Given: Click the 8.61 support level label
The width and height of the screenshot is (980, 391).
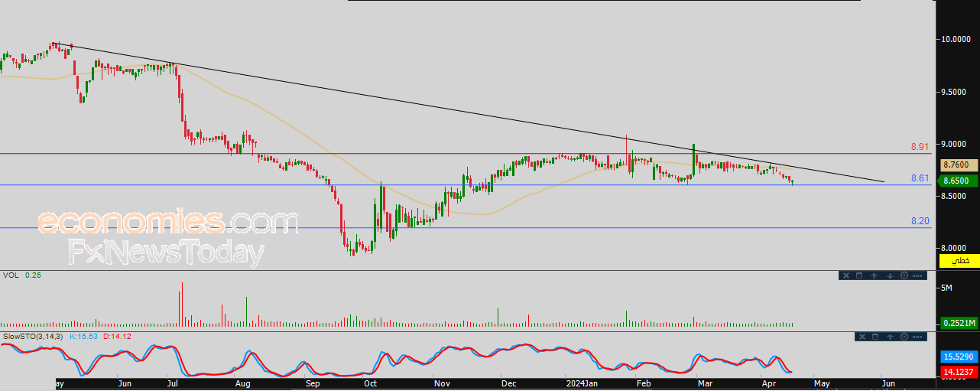Looking at the screenshot, I should coord(920,178).
